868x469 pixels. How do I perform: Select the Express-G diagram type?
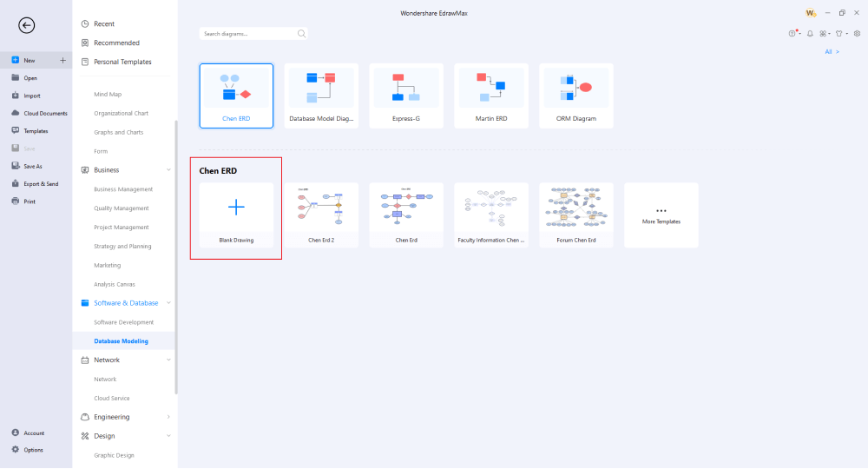click(x=406, y=96)
